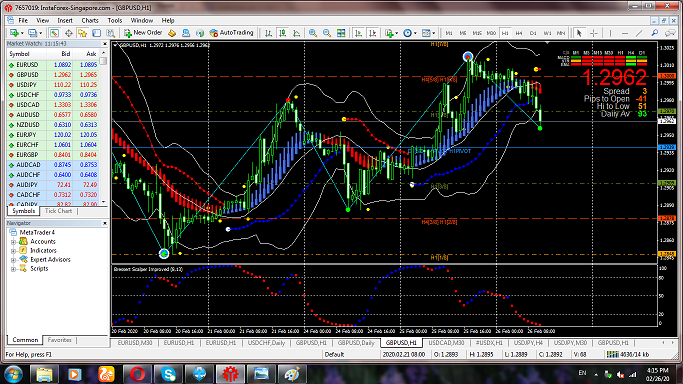Click the New Chart toolbar icon
The height and width of the screenshot is (384, 683).
coord(14,33)
